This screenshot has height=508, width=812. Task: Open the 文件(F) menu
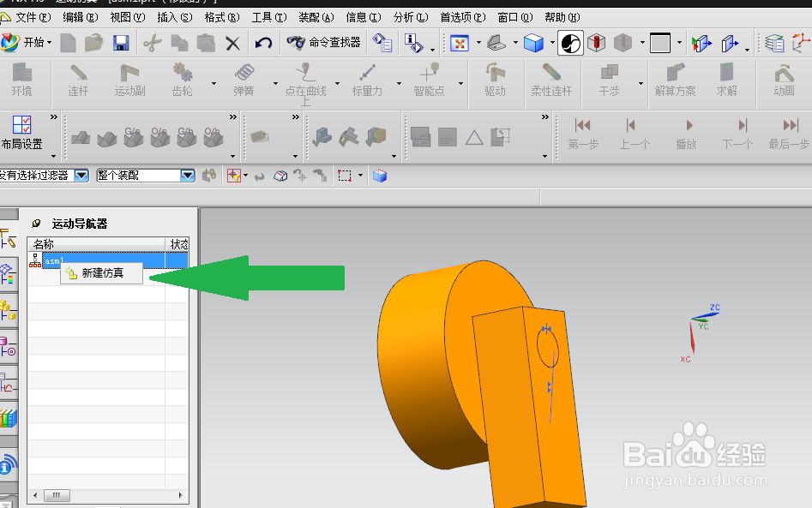point(33,18)
